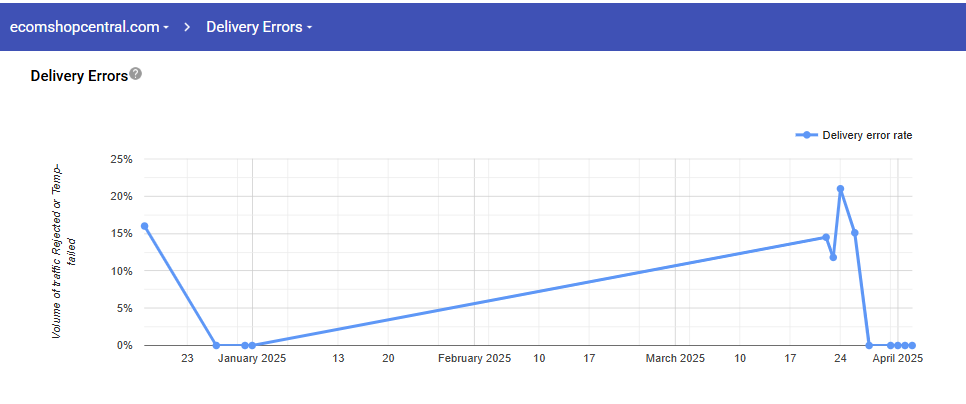Click the first 0% data point after 23

(x=216, y=345)
